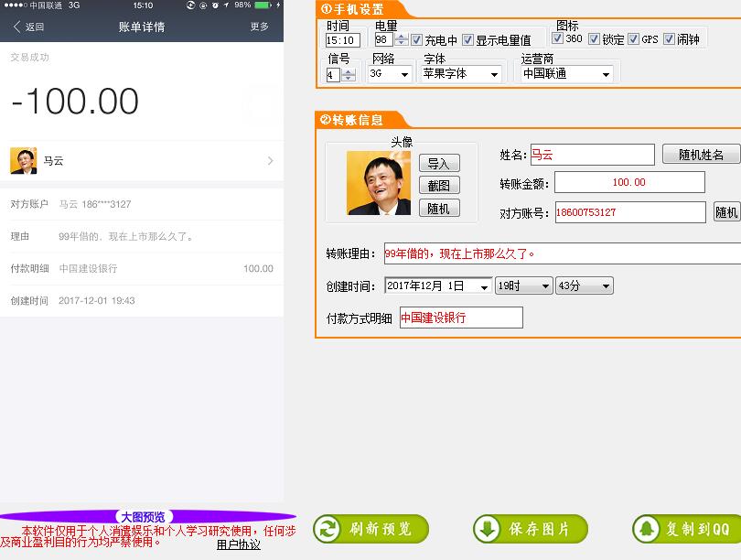741x560 pixels.
Task: Click the 姓名 input field
Action: [593, 155]
